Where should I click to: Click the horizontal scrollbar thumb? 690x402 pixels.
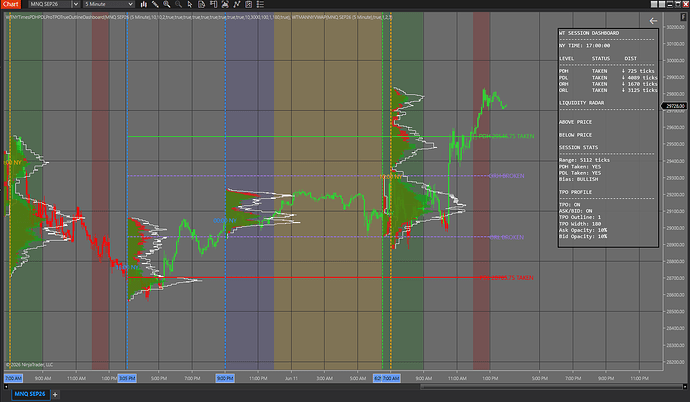tap(551, 387)
